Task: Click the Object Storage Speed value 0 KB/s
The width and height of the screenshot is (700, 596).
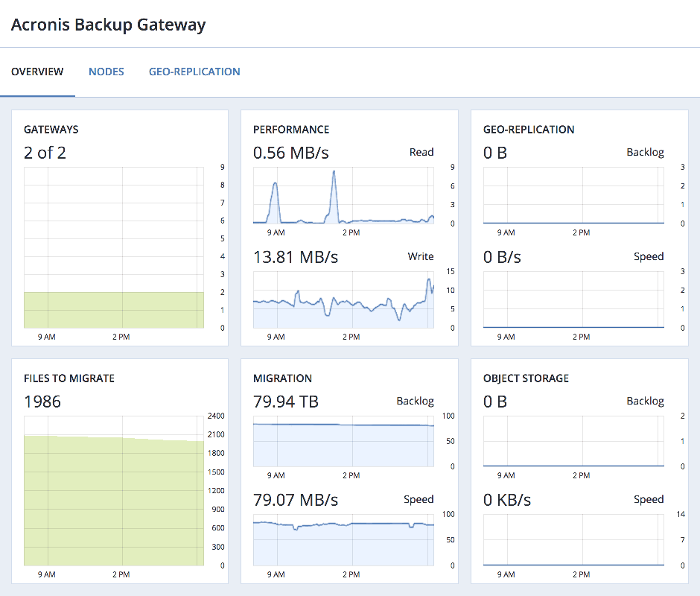Action: point(506,501)
